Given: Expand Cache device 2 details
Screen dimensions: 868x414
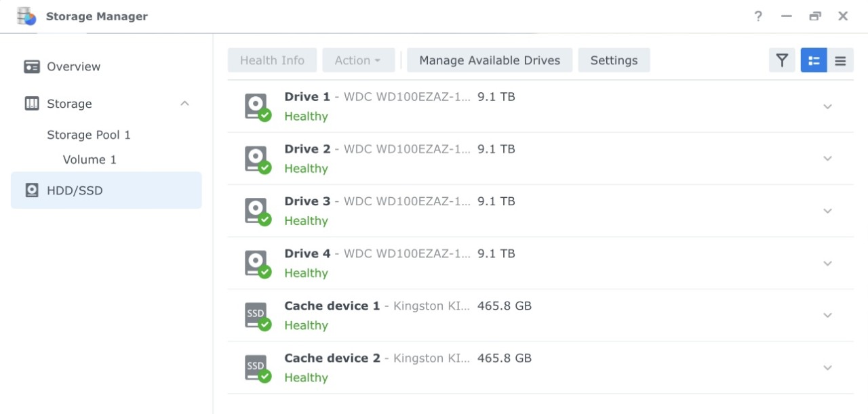Looking at the screenshot, I should [827, 367].
